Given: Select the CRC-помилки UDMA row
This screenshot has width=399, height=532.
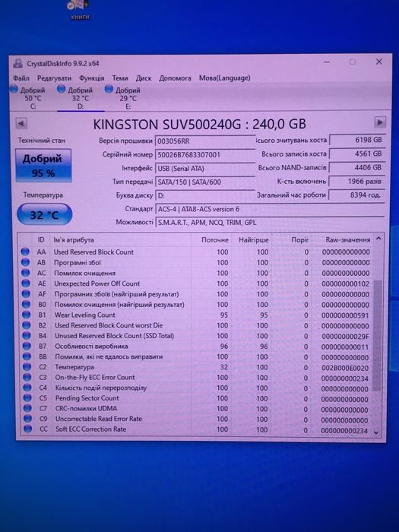Looking at the screenshot, I should point(196,409).
